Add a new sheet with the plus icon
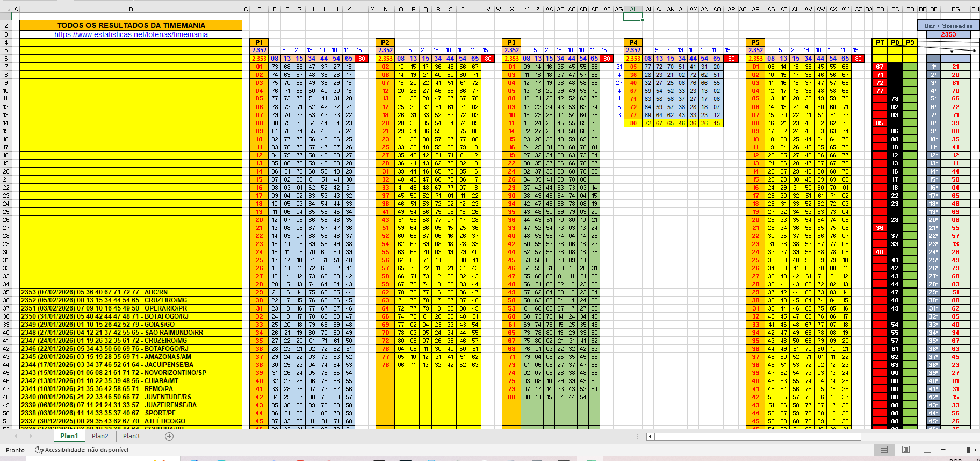This screenshot has width=980, height=461. pos(169,436)
